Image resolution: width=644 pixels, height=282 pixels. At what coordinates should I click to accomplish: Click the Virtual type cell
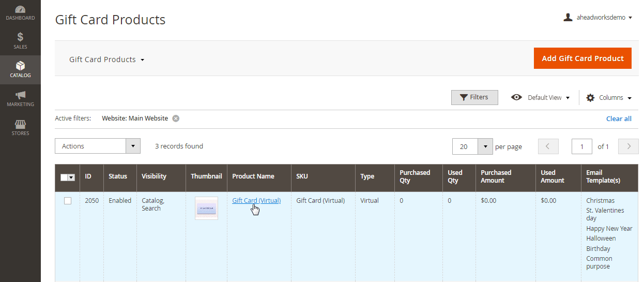(x=370, y=201)
